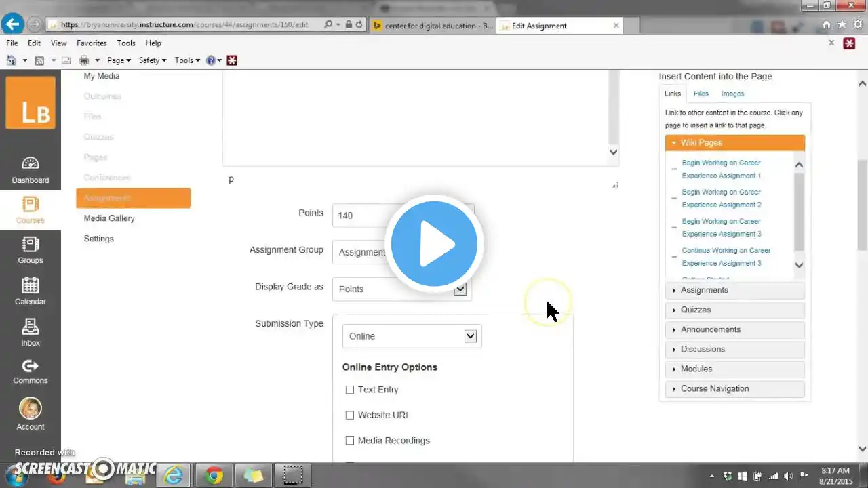Open the Edit menu
The height and width of the screenshot is (488, 868).
coord(34,43)
